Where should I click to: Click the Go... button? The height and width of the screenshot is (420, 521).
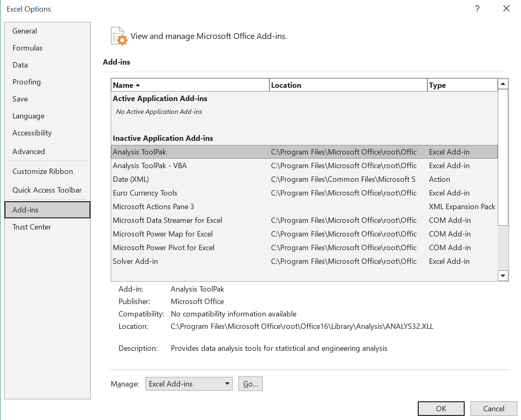pos(250,384)
